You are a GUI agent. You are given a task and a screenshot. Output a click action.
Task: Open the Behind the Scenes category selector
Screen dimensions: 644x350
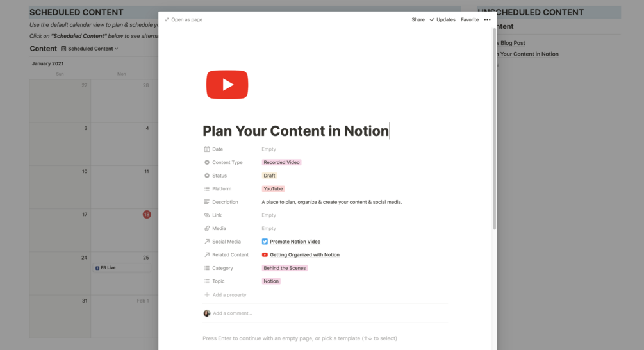pyautogui.click(x=285, y=268)
